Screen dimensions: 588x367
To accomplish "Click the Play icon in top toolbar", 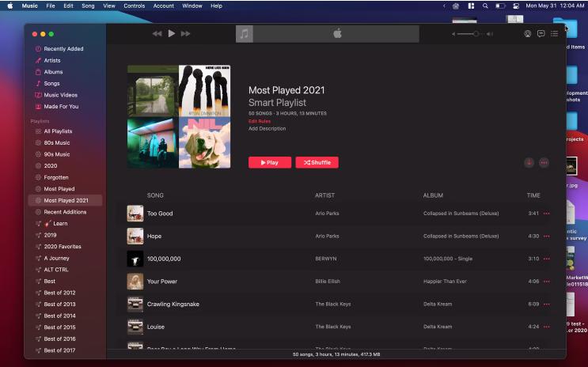I will pyautogui.click(x=172, y=33).
